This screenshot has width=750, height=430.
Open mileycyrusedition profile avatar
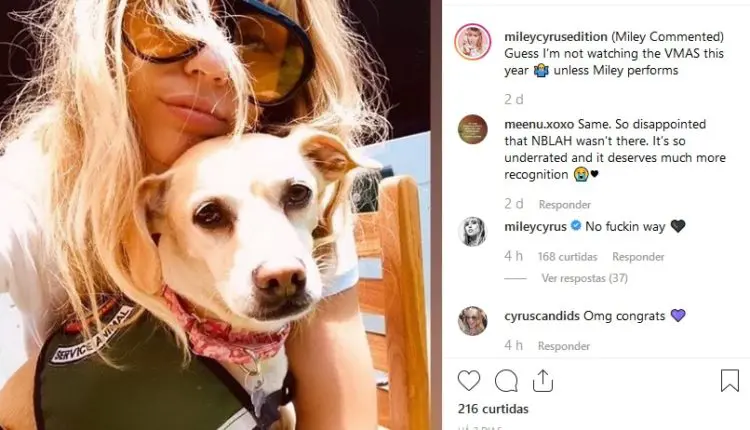pyautogui.click(x=473, y=42)
